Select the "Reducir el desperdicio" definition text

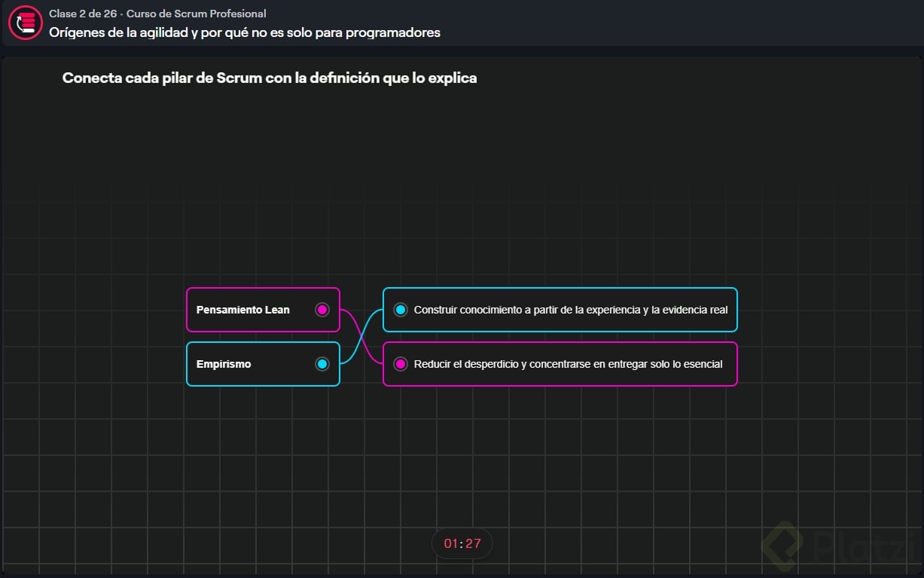[x=568, y=364]
